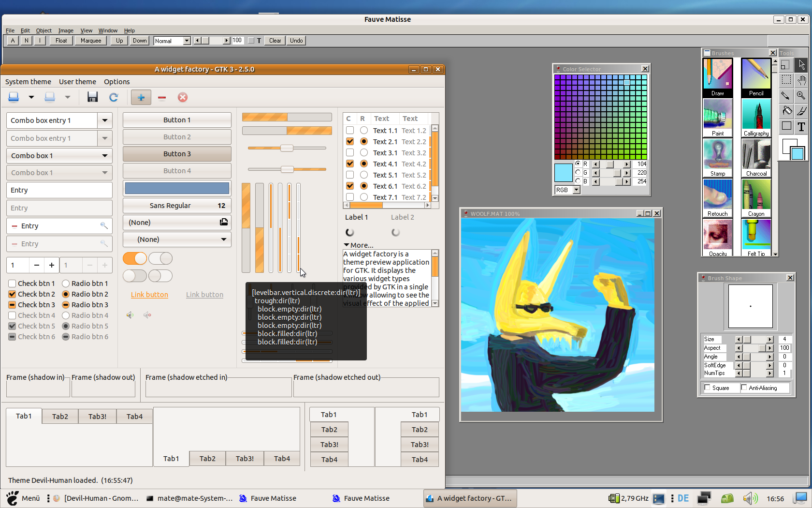Open the Object menu in Fauve Matisse
Image resolution: width=812 pixels, height=508 pixels.
(43, 30)
